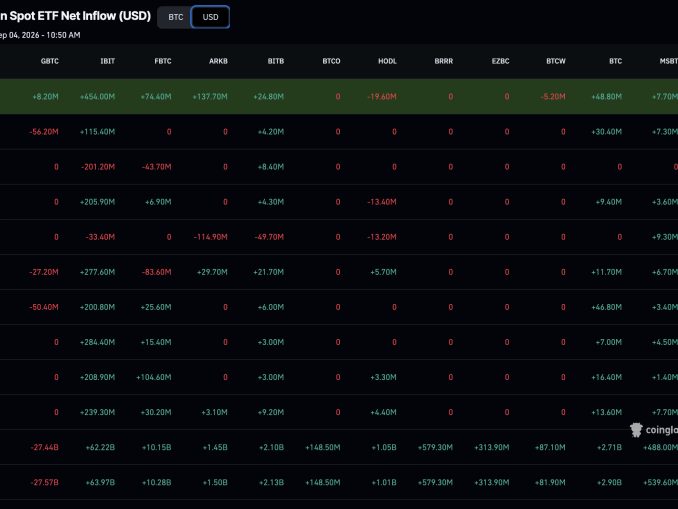Viewport: 678px width, 509px height.
Task: Select the +2.90B BTC total cell
Action: 609,482
